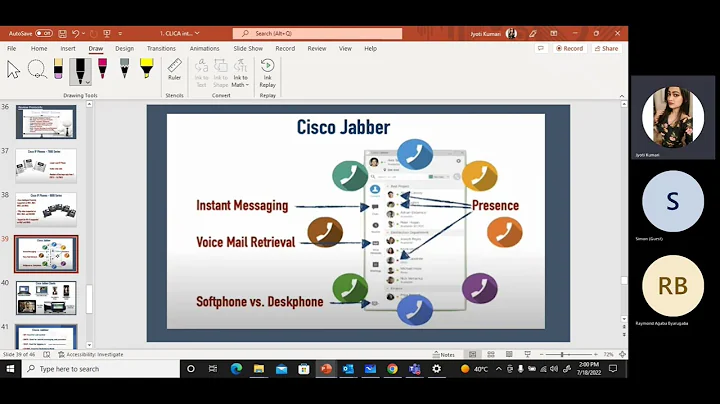
Task: Open the File menu
Action: (x=11, y=48)
